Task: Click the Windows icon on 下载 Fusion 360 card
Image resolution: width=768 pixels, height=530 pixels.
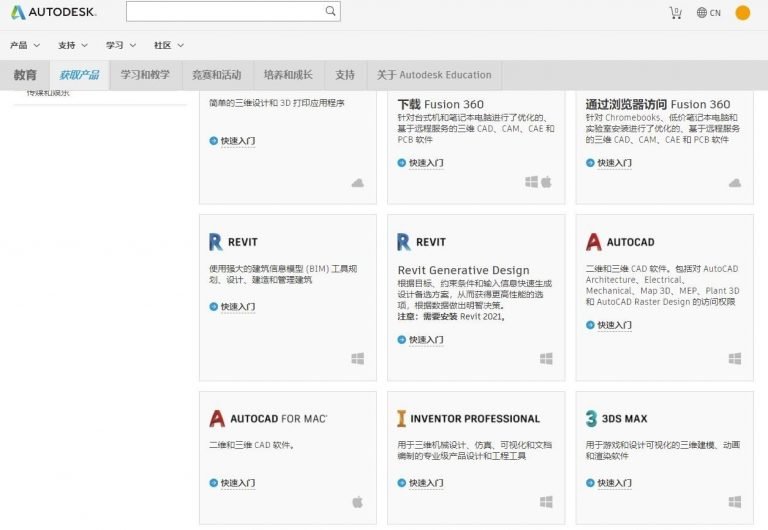Action: coord(531,182)
